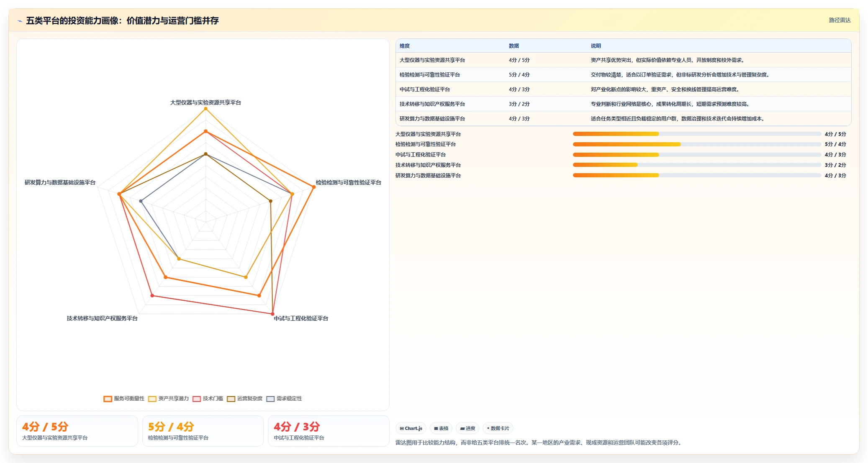The height and width of the screenshot is (463, 868).
Task: Click the table cell 5分 / 4分
Action: [x=519, y=75]
